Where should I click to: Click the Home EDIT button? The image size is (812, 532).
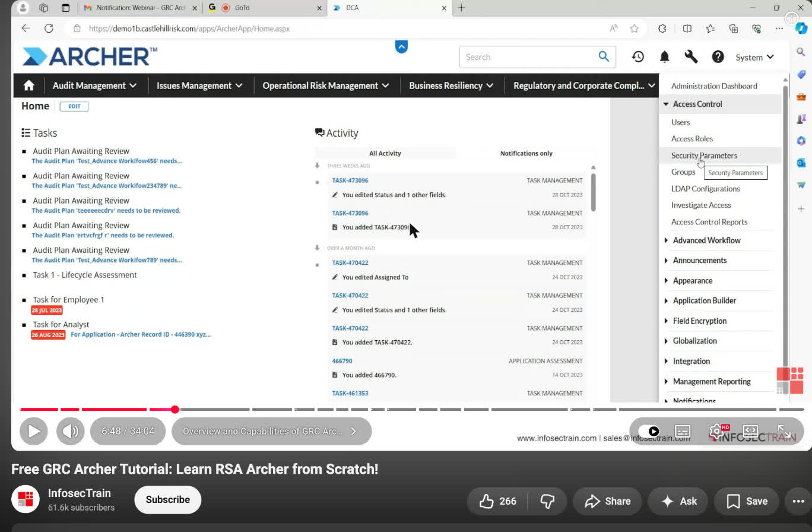click(74, 106)
